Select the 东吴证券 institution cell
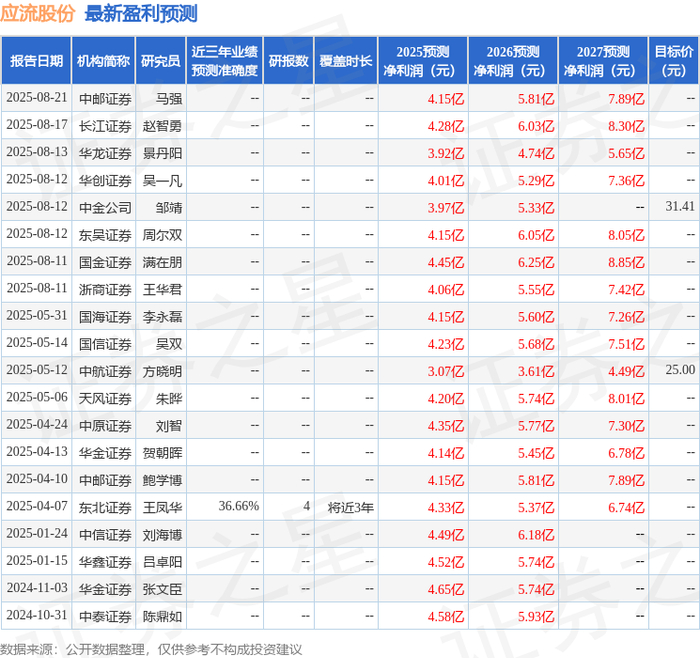Viewport: 700px width, 658px height. click(x=105, y=235)
